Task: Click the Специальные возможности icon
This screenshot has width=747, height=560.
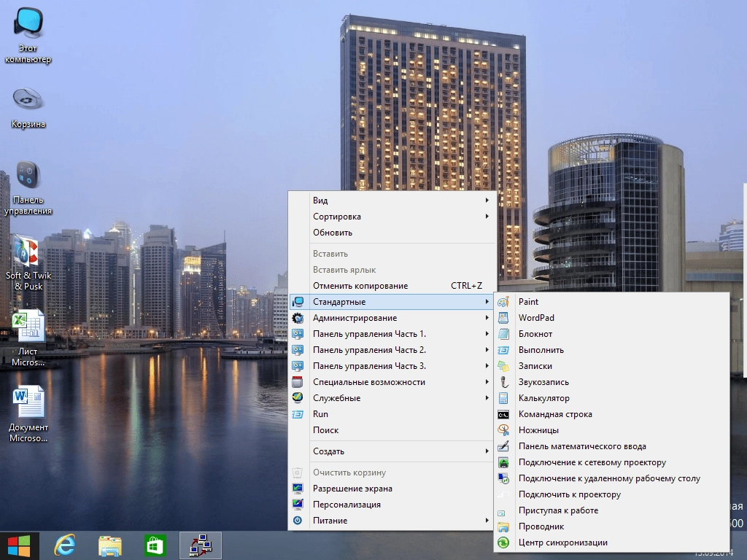Action: (298, 382)
